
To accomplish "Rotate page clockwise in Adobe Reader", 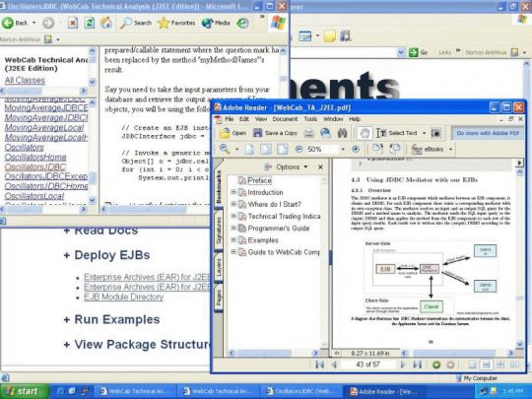I will click(377, 149).
